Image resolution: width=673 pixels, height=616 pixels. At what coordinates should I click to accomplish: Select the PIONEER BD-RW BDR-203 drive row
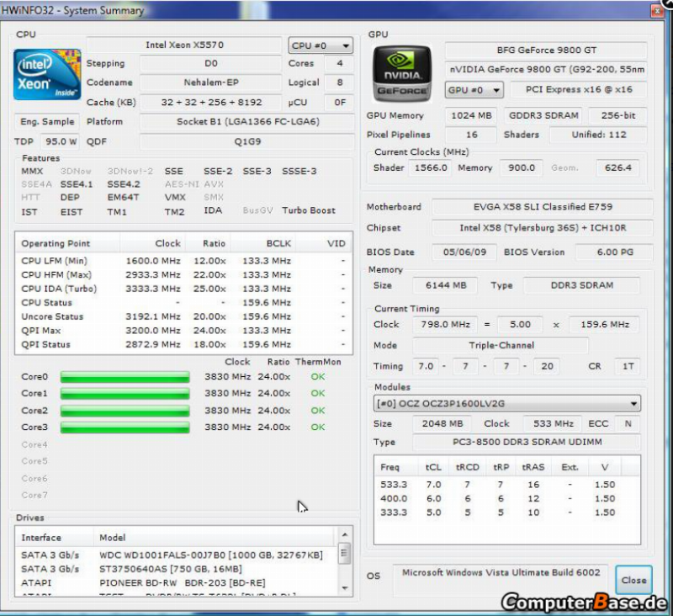[x=177, y=583]
